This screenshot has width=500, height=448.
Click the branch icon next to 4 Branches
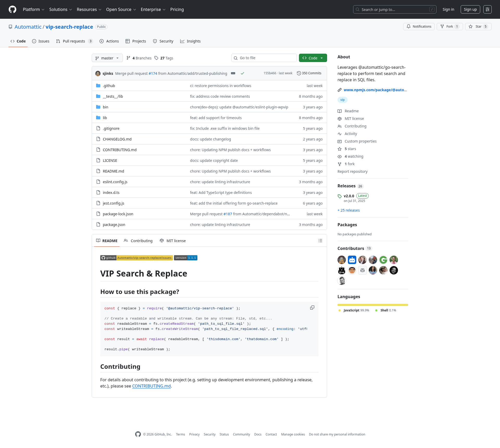pyautogui.click(x=128, y=58)
